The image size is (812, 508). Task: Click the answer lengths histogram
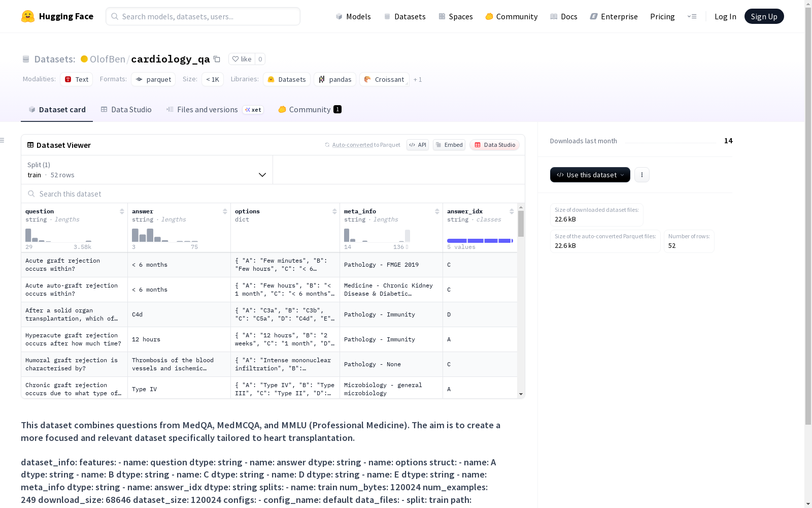click(165, 235)
